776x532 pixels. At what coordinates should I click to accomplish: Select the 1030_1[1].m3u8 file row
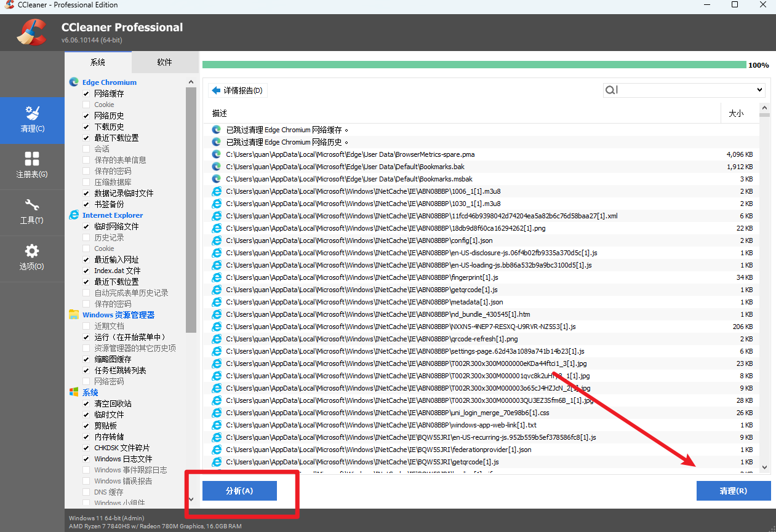tap(482, 204)
